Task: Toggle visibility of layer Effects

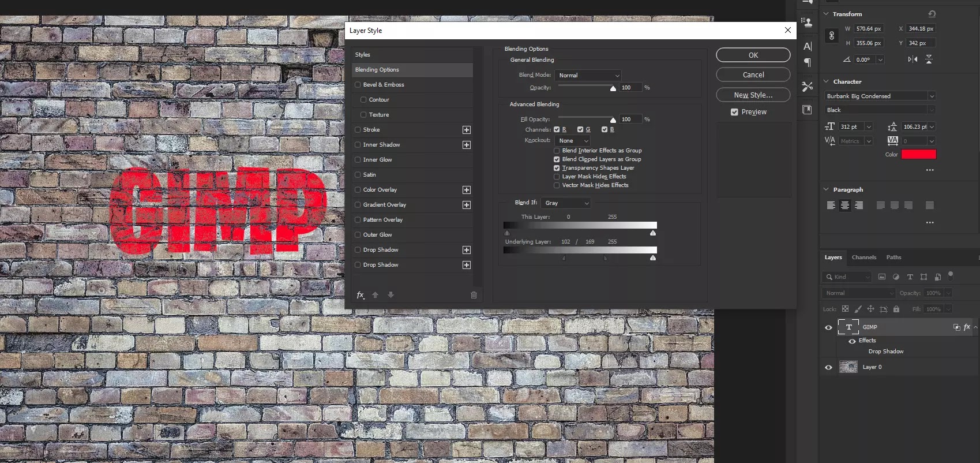Action: pos(852,341)
